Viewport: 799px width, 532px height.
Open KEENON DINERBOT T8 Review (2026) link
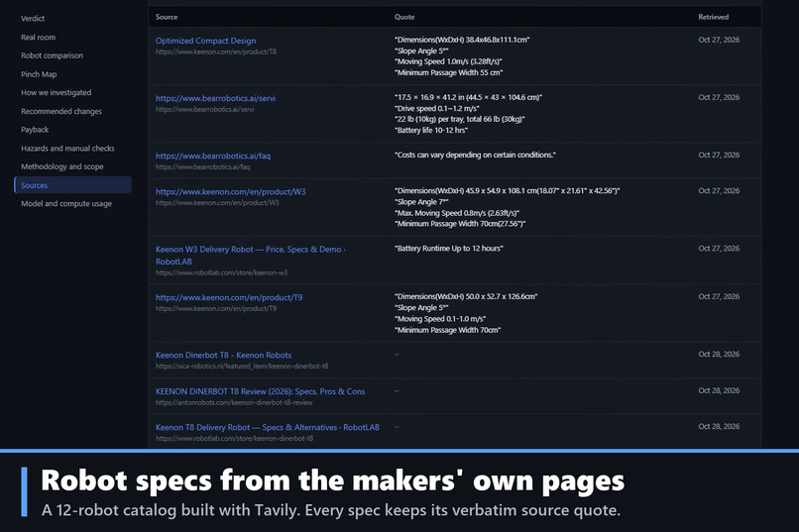[261, 391]
